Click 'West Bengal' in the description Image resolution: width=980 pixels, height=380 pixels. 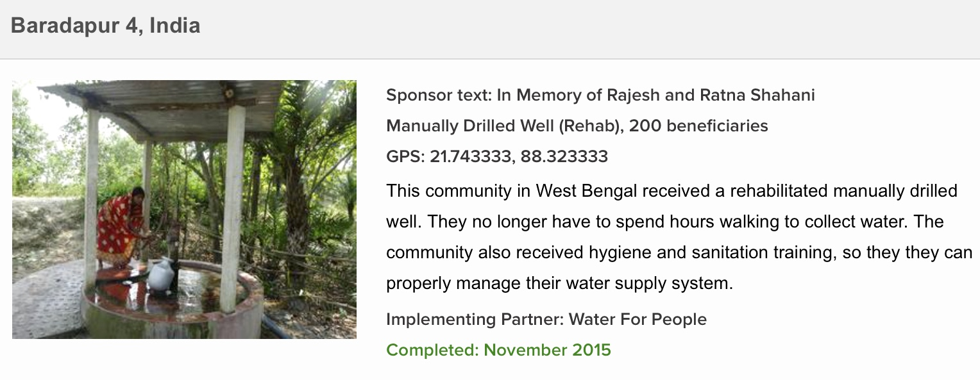pyautogui.click(x=586, y=190)
